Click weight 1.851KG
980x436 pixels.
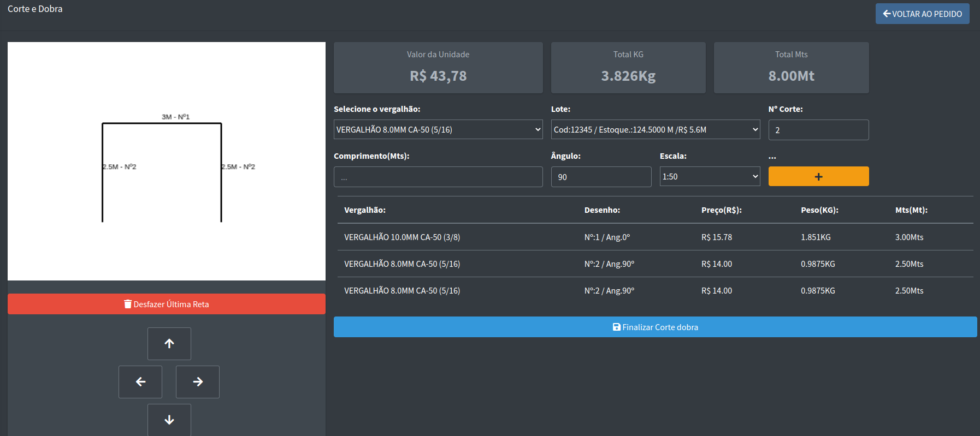tap(816, 237)
